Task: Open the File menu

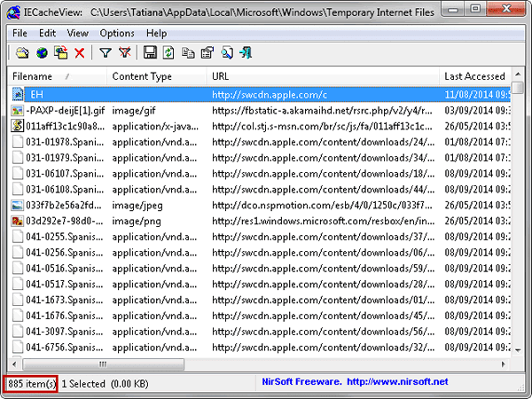Action: point(20,34)
